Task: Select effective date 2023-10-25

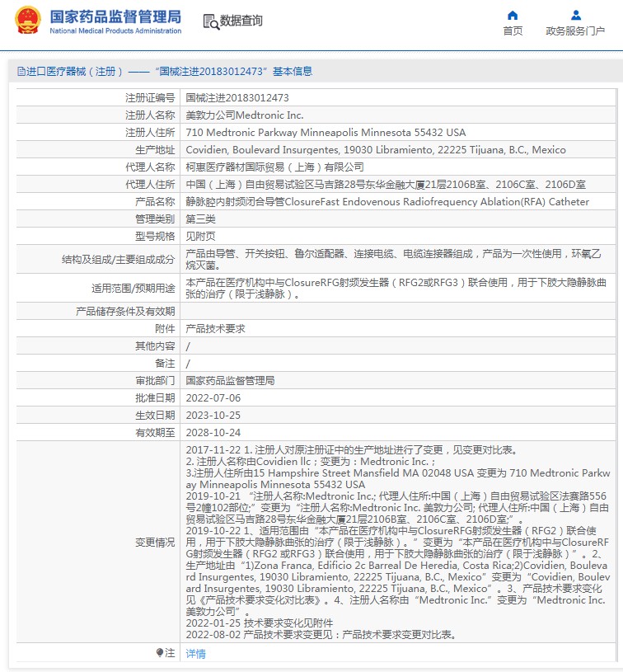Action: point(213,416)
